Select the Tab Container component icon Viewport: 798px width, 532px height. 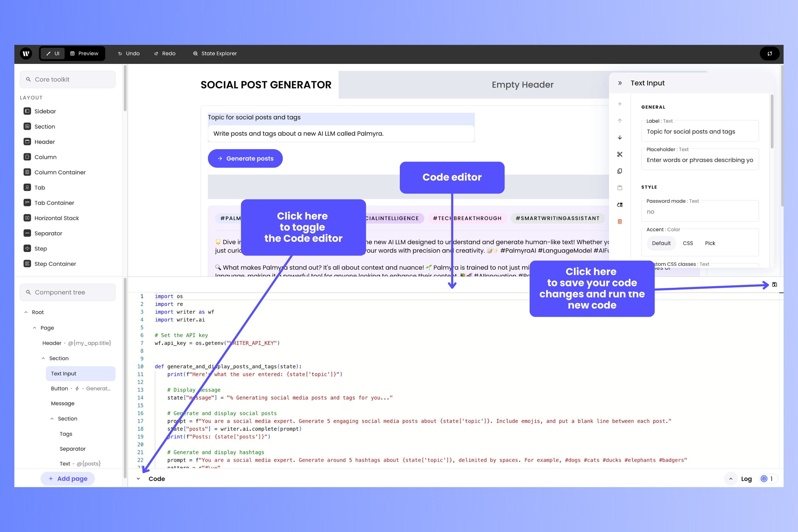[27, 202]
